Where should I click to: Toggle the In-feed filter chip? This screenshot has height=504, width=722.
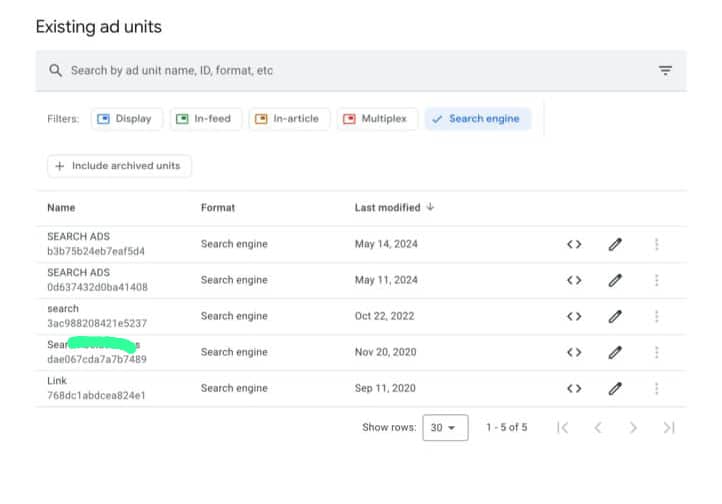205,119
